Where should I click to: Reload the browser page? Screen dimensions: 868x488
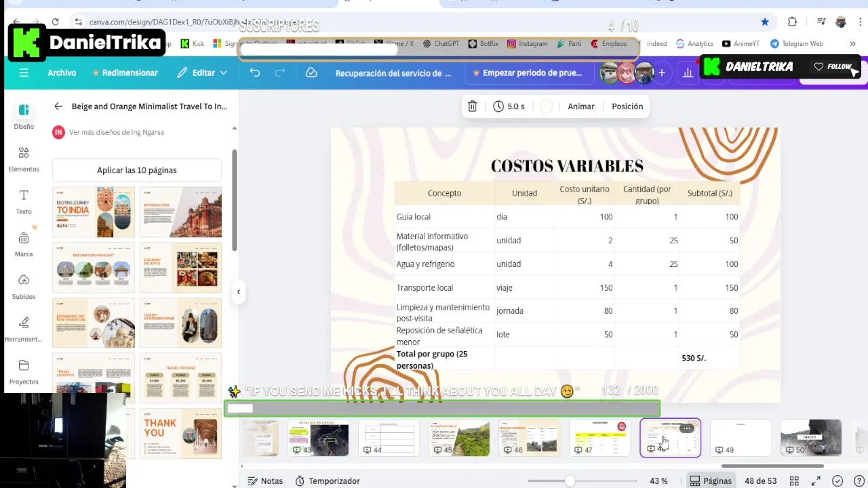point(56,22)
